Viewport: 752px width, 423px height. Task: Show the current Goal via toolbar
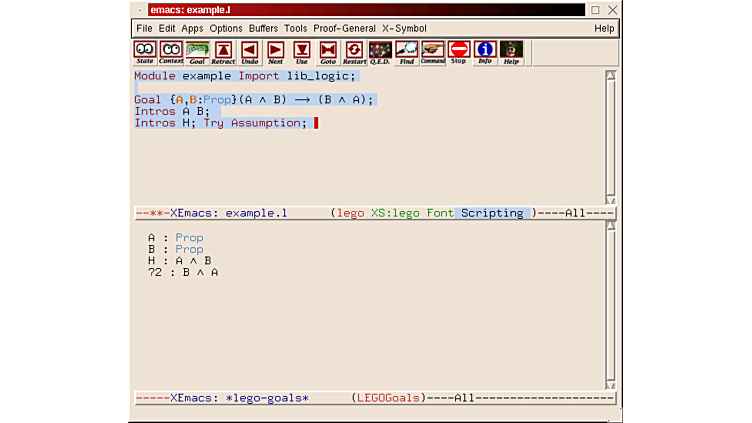tap(197, 52)
